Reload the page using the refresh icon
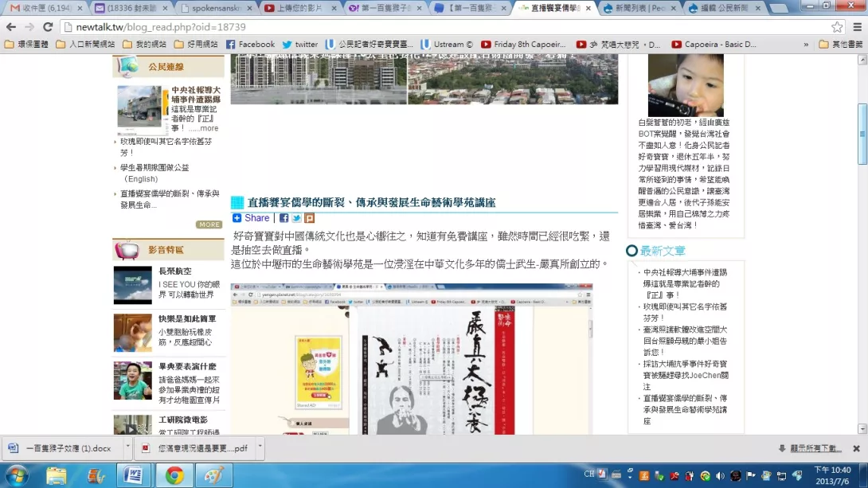Image resolution: width=868 pixels, height=488 pixels. (48, 26)
